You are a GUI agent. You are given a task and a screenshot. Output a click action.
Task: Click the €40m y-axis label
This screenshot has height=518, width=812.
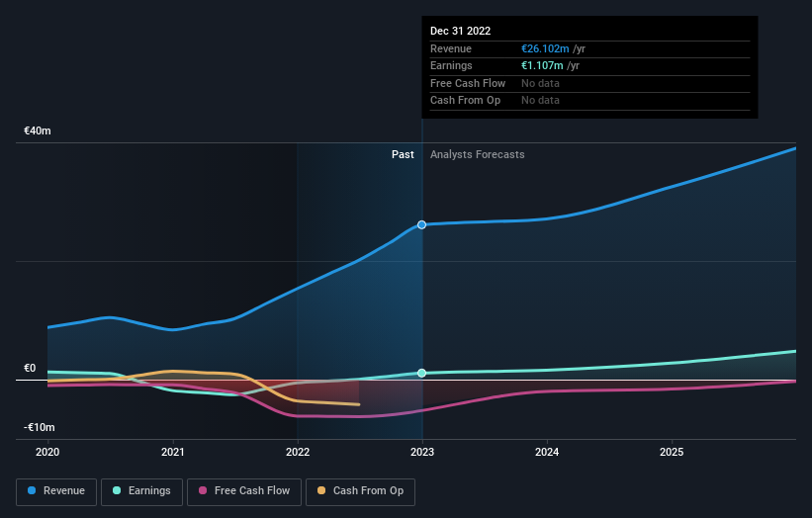pyautogui.click(x=38, y=130)
